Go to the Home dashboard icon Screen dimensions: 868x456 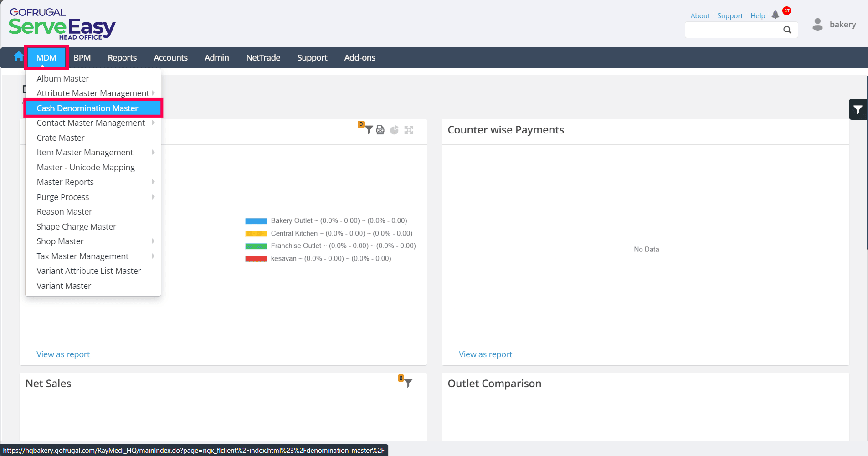[19, 57]
